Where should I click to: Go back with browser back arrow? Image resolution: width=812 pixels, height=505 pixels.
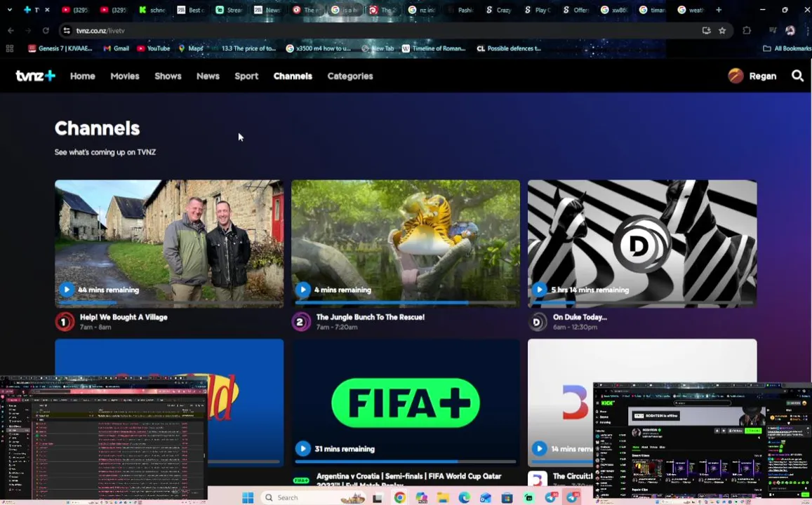click(11, 31)
